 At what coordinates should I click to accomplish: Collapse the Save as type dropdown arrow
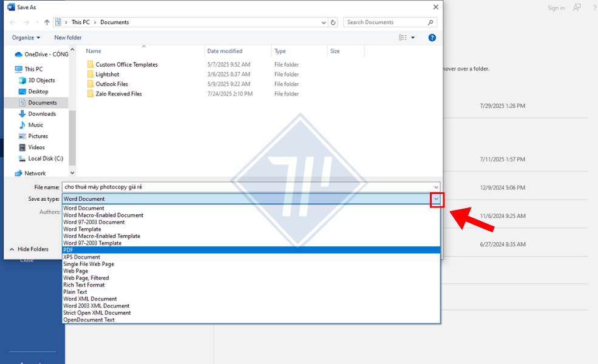tap(436, 199)
